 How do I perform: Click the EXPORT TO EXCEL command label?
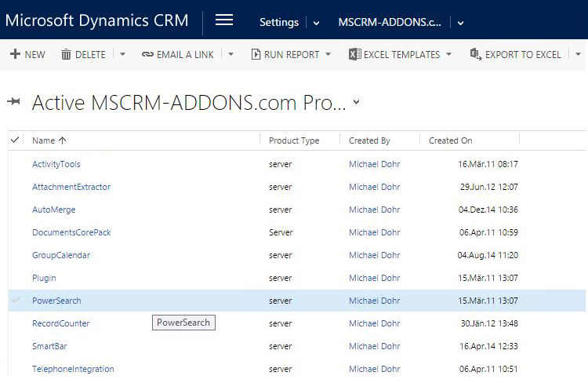[x=523, y=55]
